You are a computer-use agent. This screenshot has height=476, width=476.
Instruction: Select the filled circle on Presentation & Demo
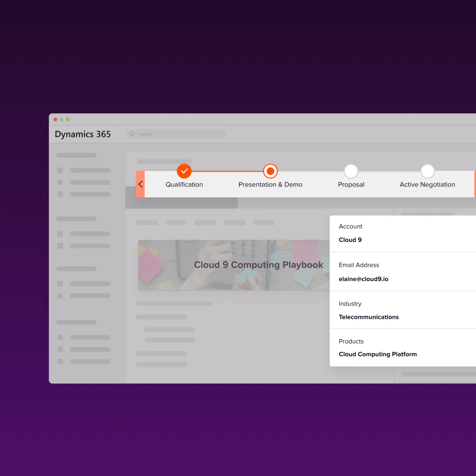[x=270, y=171]
